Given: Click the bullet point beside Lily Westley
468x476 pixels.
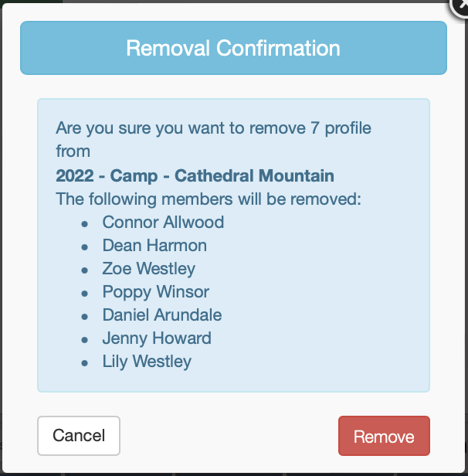Looking at the screenshot, I should [85, 362].
